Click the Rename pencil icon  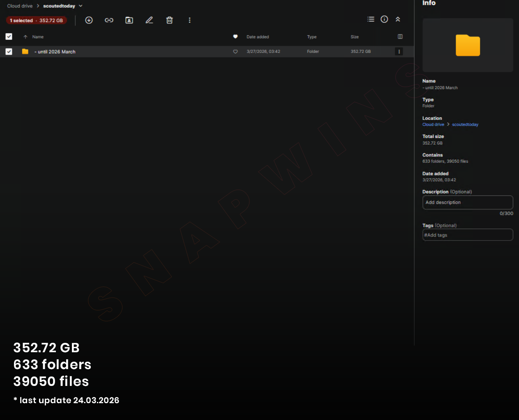click(149, 20)
